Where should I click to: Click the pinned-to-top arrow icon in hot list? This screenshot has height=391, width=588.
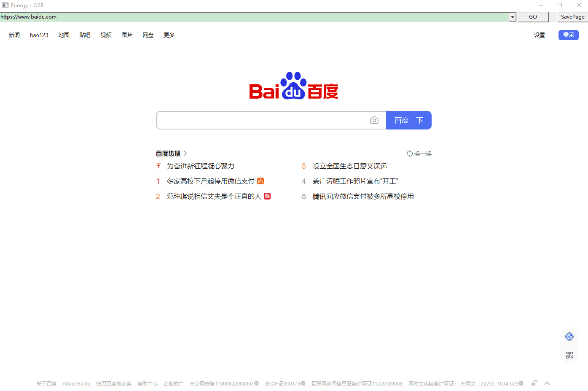(x=158, y=166)
